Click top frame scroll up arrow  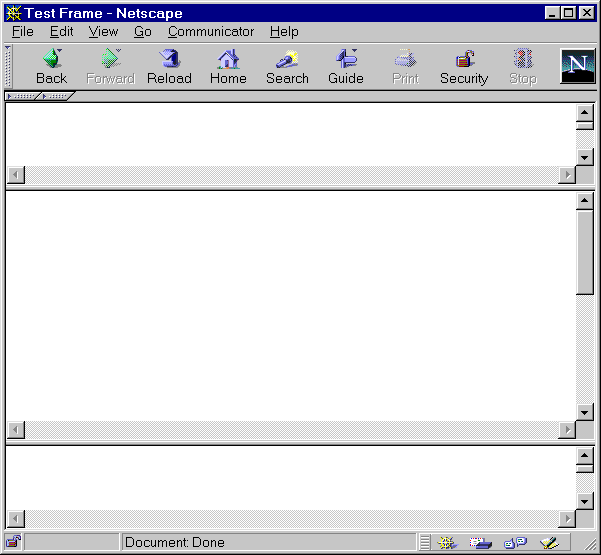pyautogui.click(x=585, y=112)
